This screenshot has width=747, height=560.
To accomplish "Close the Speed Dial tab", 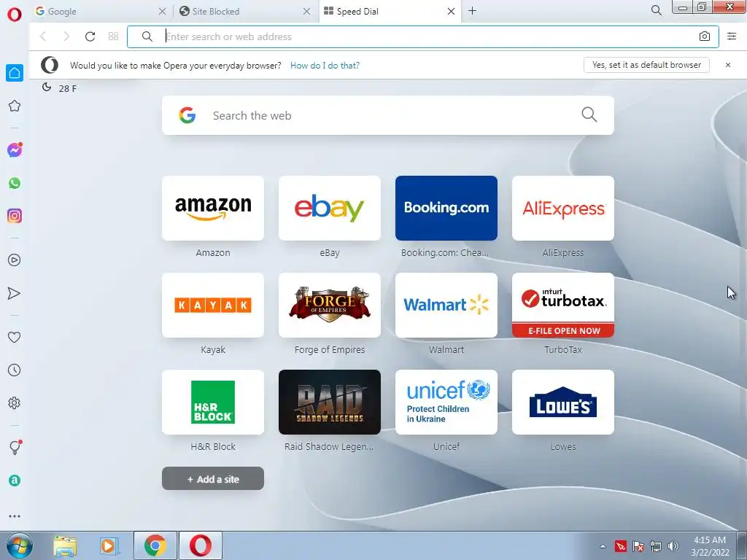I will click(x=451, y=12).
